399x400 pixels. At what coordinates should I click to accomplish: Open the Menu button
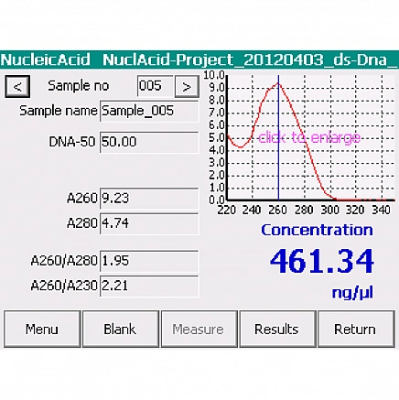tap(42, 329)
